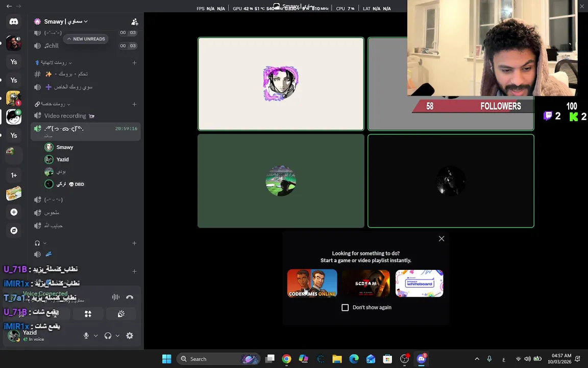Select the active voice channel with 20:59:16 timer
Viewport: 588px width, 368px height.
86,131
